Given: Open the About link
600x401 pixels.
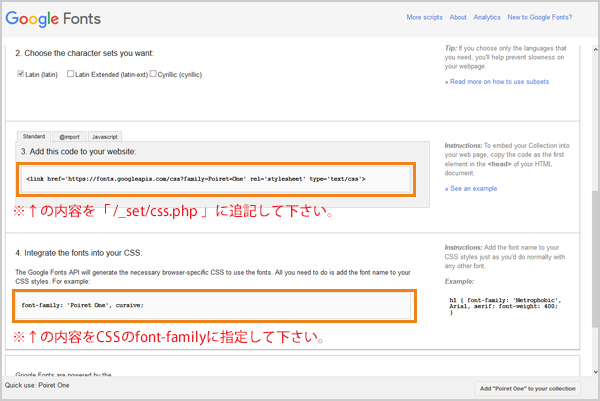Looking at the screenshot, I should tap(458, 17).
